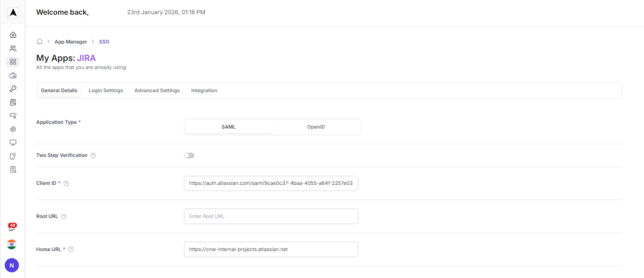Switch to the Login Settings tab
The image size is (644, 278).
[x=105, y=90]
